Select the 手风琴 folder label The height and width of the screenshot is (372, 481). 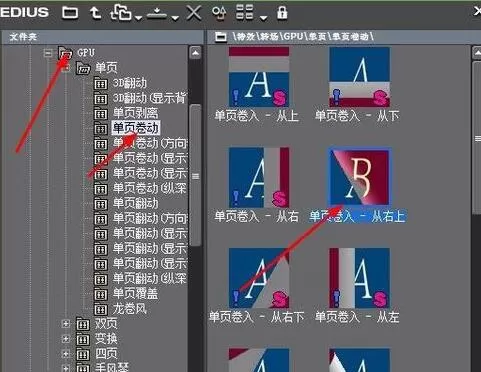tap(112, 368)
